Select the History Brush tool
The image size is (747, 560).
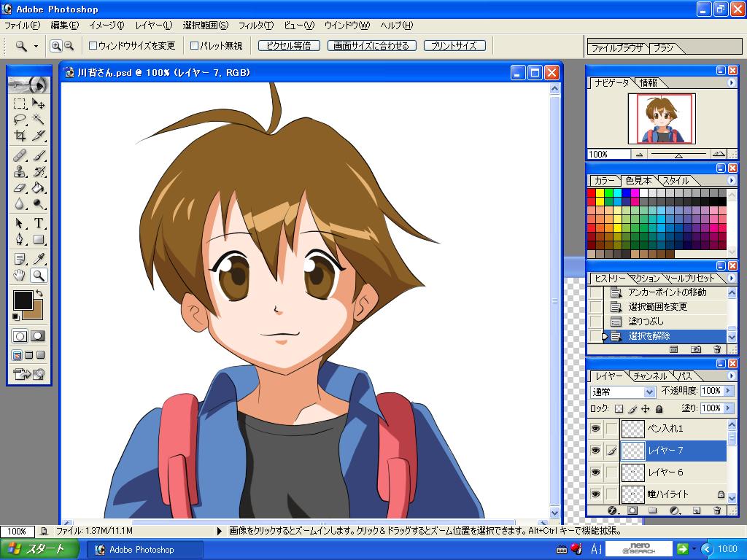(x=38, y=171)
